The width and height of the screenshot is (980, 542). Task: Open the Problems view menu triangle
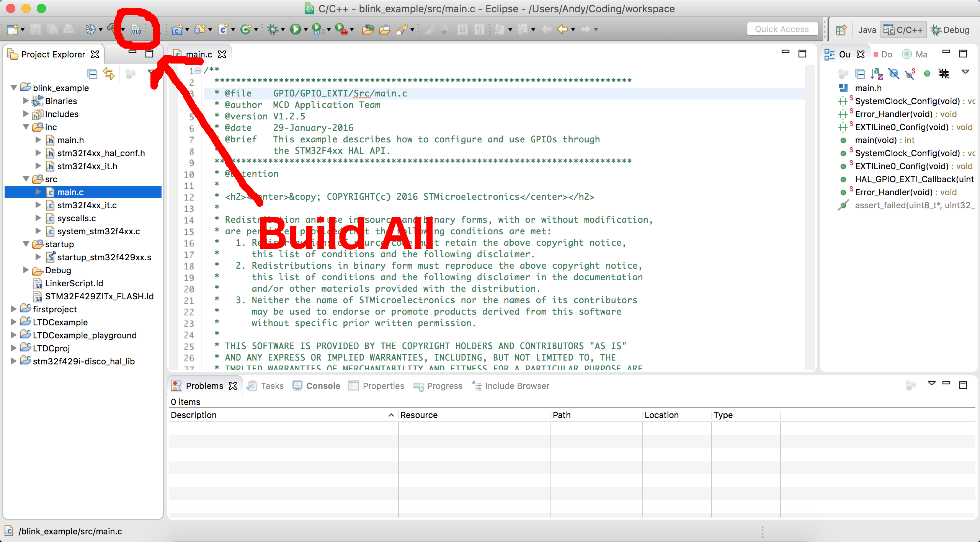pyautogui.click(x=932, y=383)
